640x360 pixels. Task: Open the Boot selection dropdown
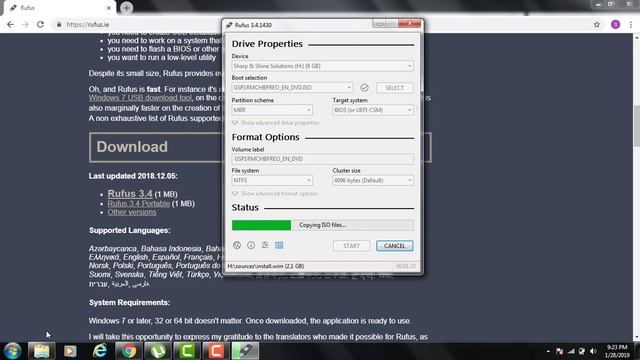(x=292, y=88)
